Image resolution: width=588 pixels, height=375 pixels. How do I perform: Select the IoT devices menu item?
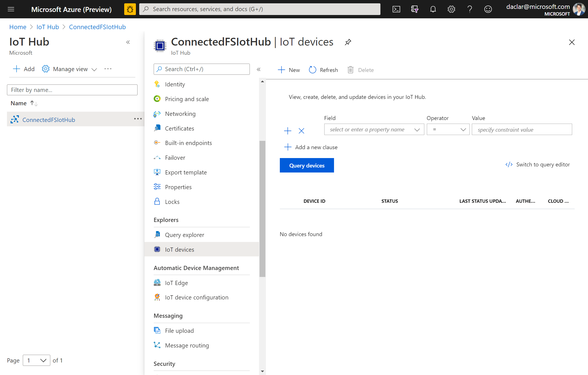click(x=180, y=249)
